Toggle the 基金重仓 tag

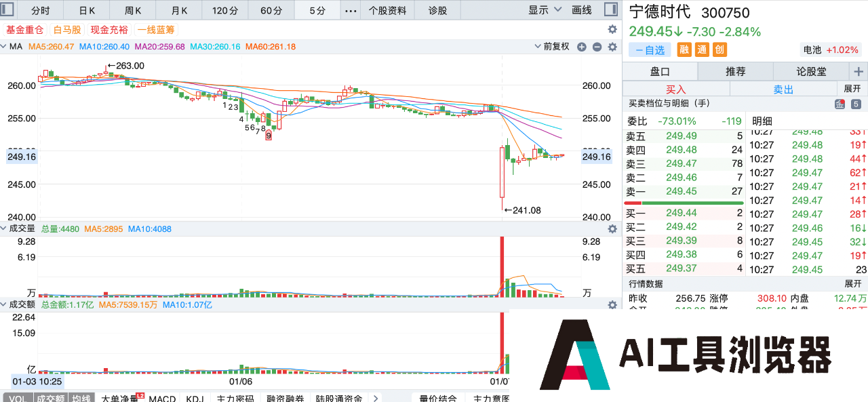coord(24,30)
